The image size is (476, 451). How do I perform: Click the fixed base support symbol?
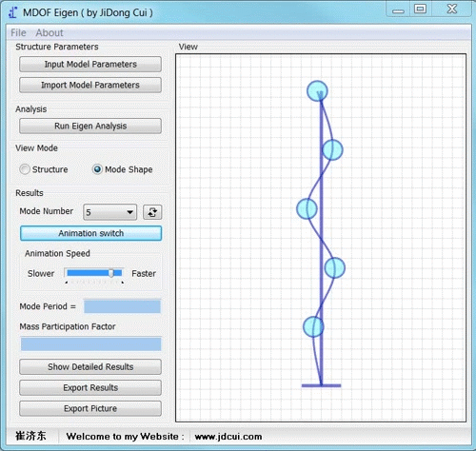[321, 385]
